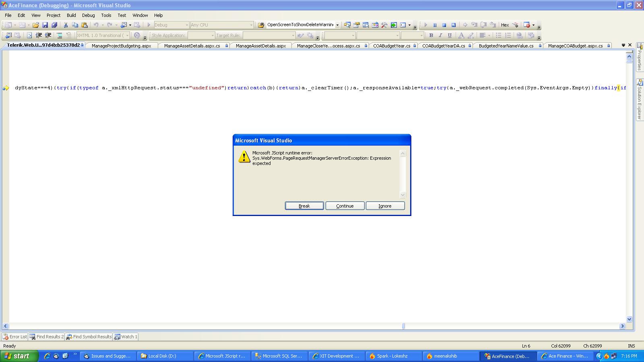Open Local Disk (D:) from taskbar

click(165, 356)
